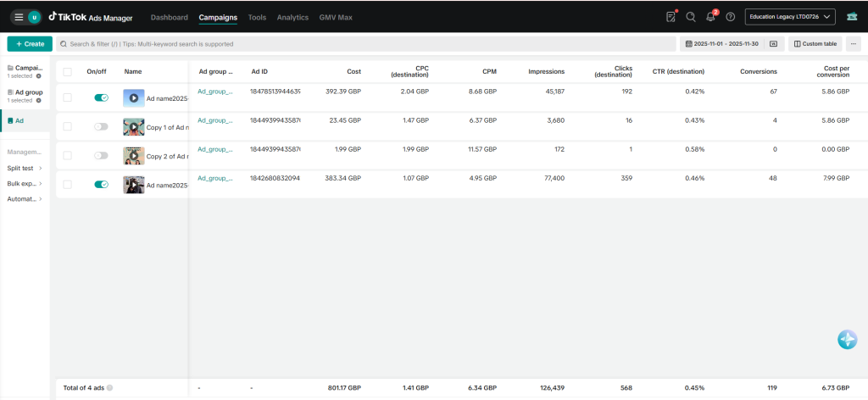The height and width of the screenshot is (400, 868).
Task: Expand the Split test menu
Action: [25, 169]
